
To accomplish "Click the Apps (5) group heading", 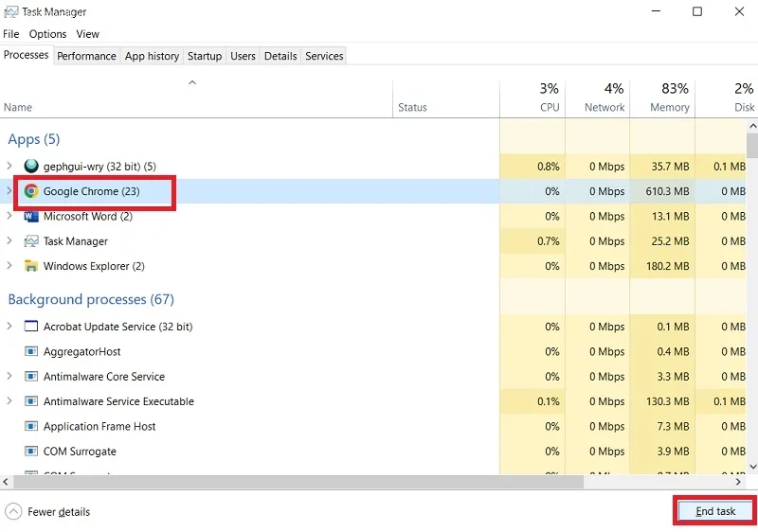I will click(34, 139).
